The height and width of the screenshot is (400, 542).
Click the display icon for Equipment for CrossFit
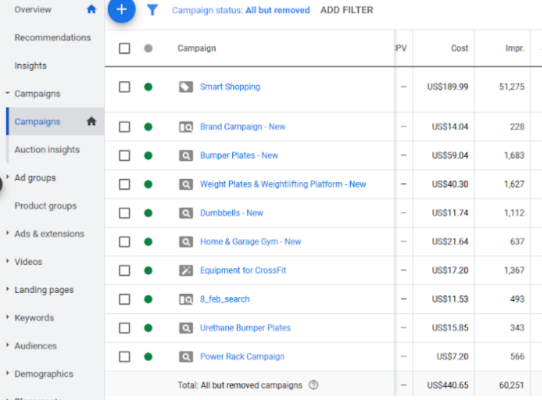[186, 270]
